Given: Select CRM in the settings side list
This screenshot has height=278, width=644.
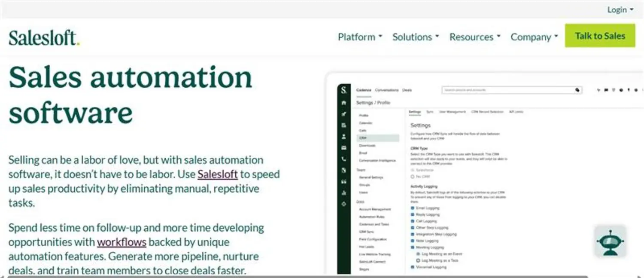Looking at the screenshot, I should (378, 138).
